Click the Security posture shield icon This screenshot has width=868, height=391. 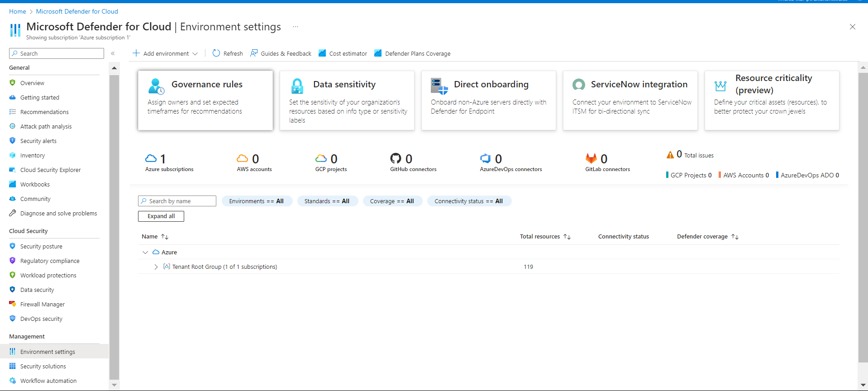(x=12, y=246)
